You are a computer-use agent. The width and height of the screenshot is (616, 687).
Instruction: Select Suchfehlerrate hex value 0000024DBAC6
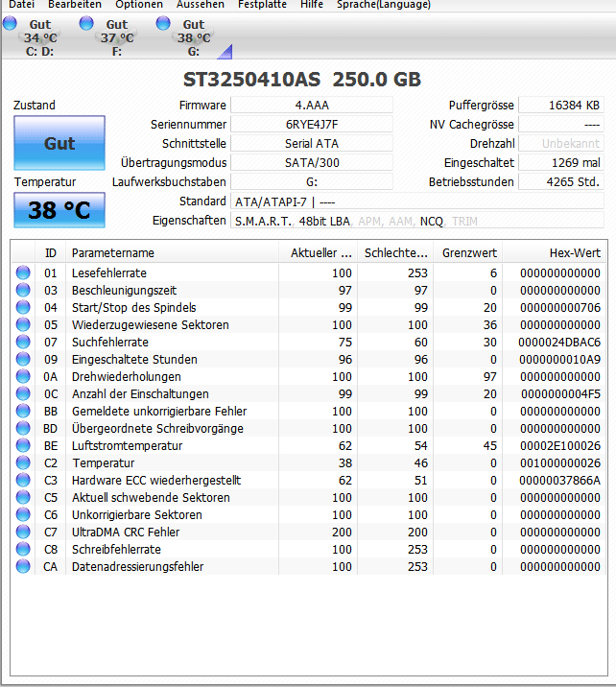[x=559, y=343]
